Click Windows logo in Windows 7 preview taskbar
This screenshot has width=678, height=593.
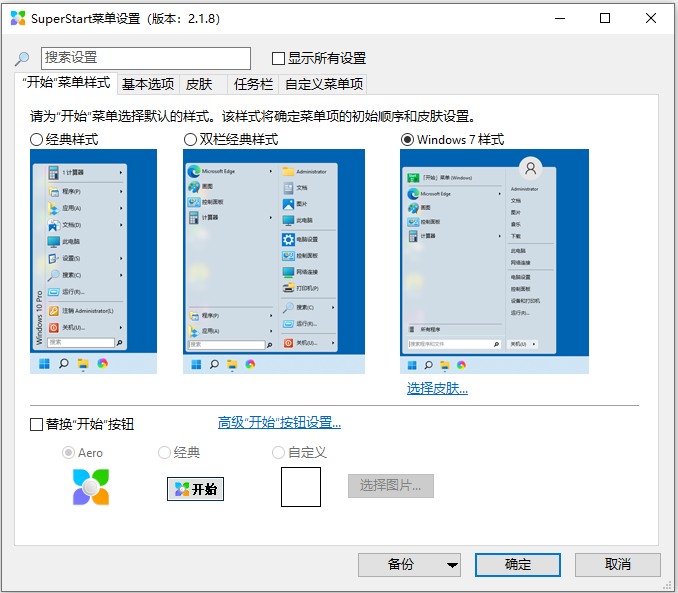412,365
